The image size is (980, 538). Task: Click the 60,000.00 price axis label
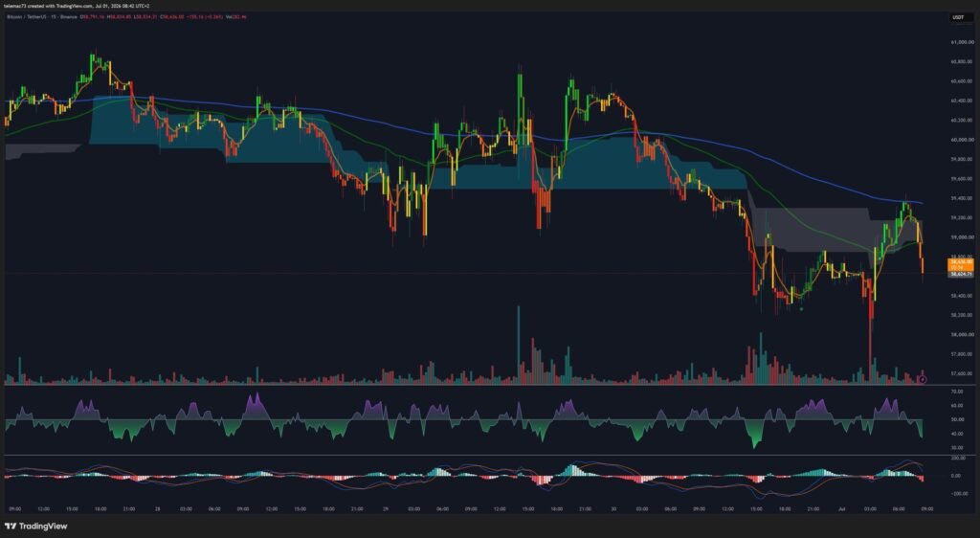(x=961, y=140)
